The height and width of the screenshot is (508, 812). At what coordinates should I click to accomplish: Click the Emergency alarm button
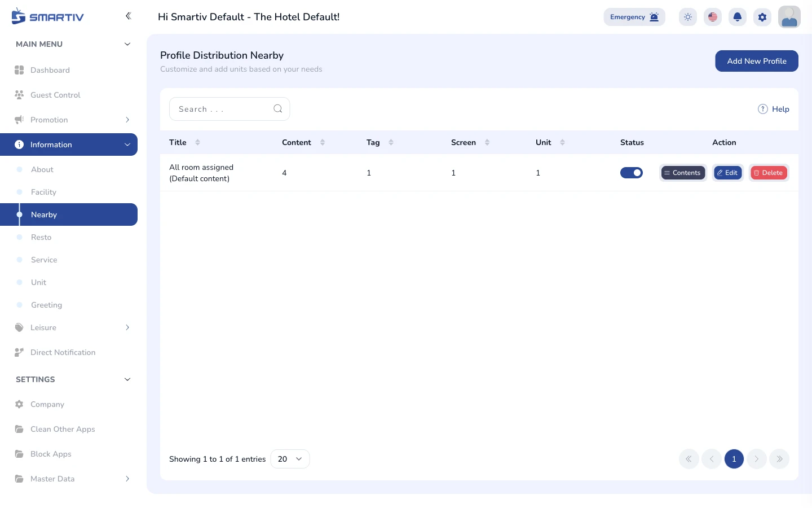pos(634,17)
